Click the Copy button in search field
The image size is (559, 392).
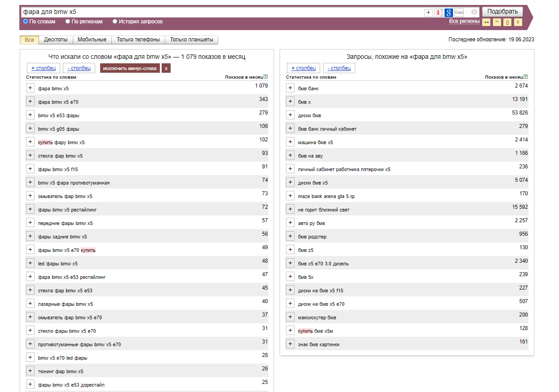(x=459, y=13)
